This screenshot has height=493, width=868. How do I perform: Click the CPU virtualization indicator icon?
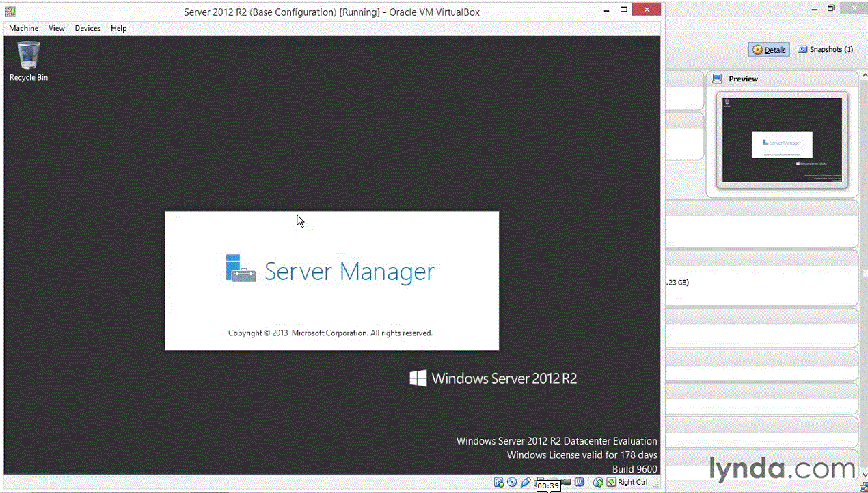coord(579,482)
